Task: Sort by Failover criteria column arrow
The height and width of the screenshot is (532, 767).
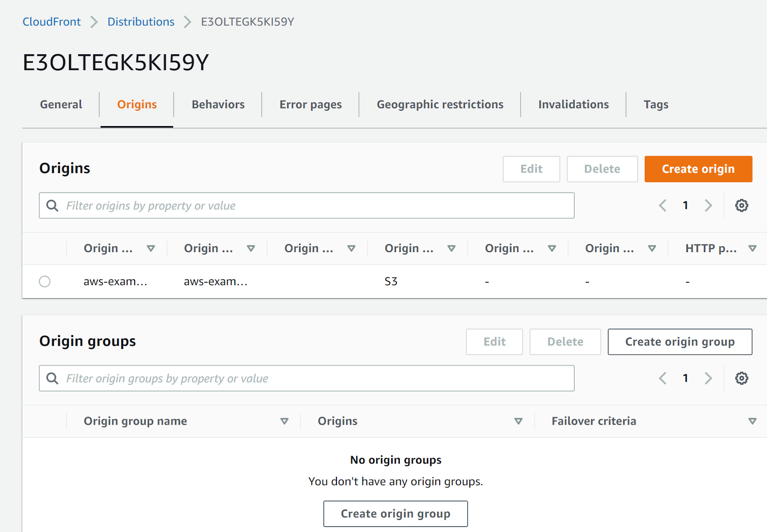Action: pos(752,421)
